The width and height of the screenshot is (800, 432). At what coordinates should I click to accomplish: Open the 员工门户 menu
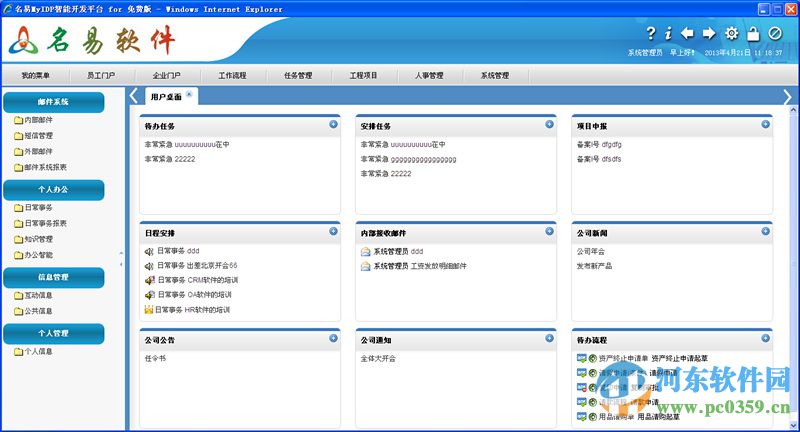[x=101, y=75]
